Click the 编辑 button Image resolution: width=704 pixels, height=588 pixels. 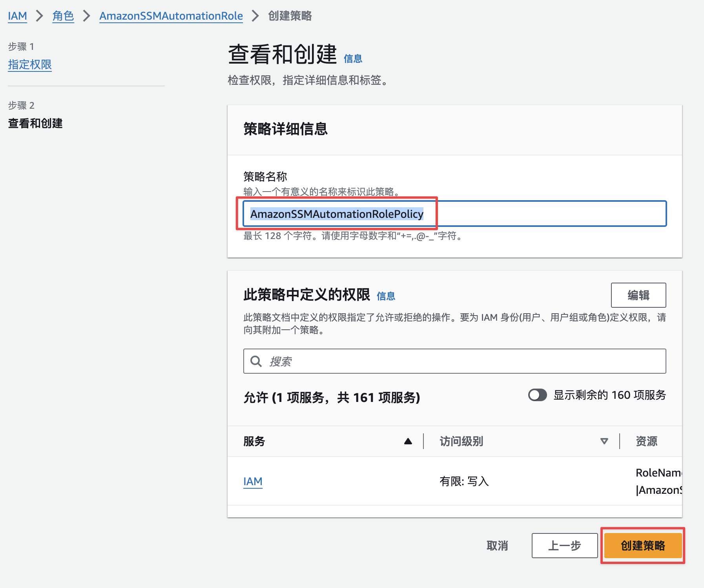coord(638,295)
